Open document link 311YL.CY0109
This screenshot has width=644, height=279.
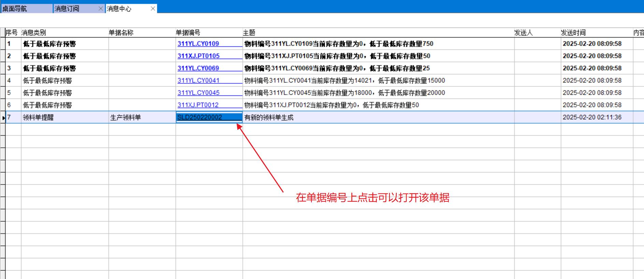click(198, 44)
